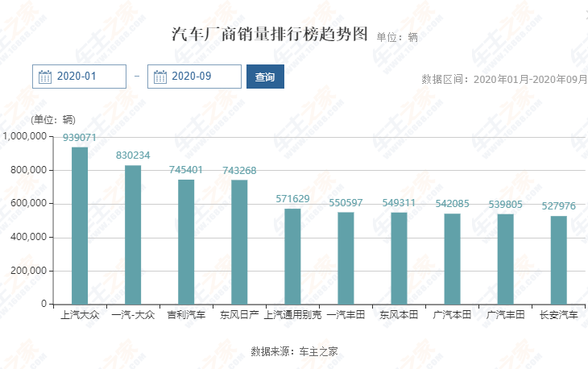Click the 广汽丰田 bar

[505, 259]
